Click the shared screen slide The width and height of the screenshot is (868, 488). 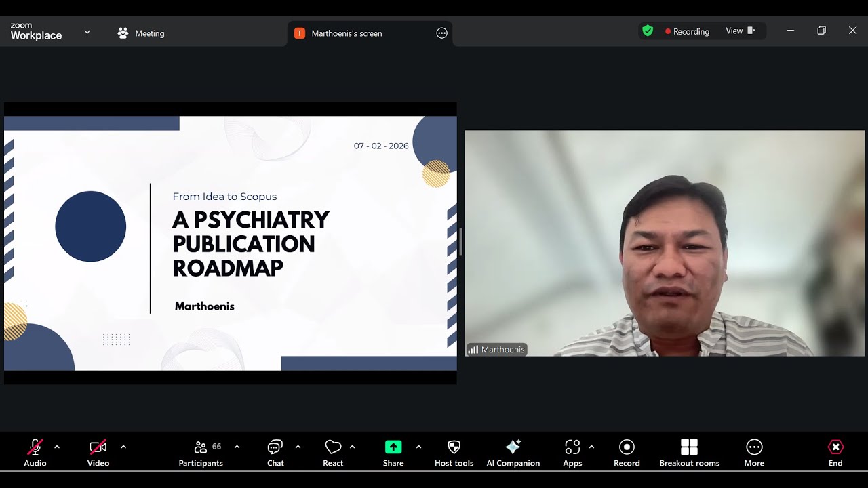point(231,243)
